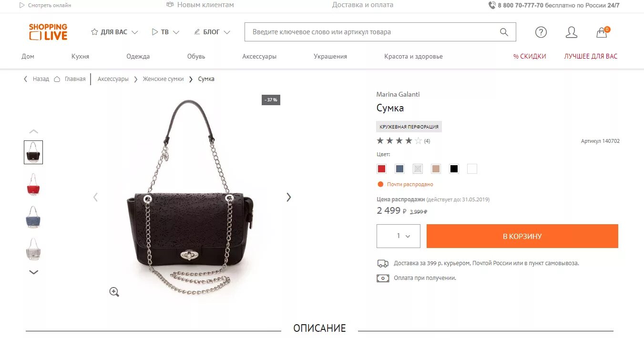Select the blue bag thumbnail
This screenshot has height=338, width=644.
tap(33, 217)
